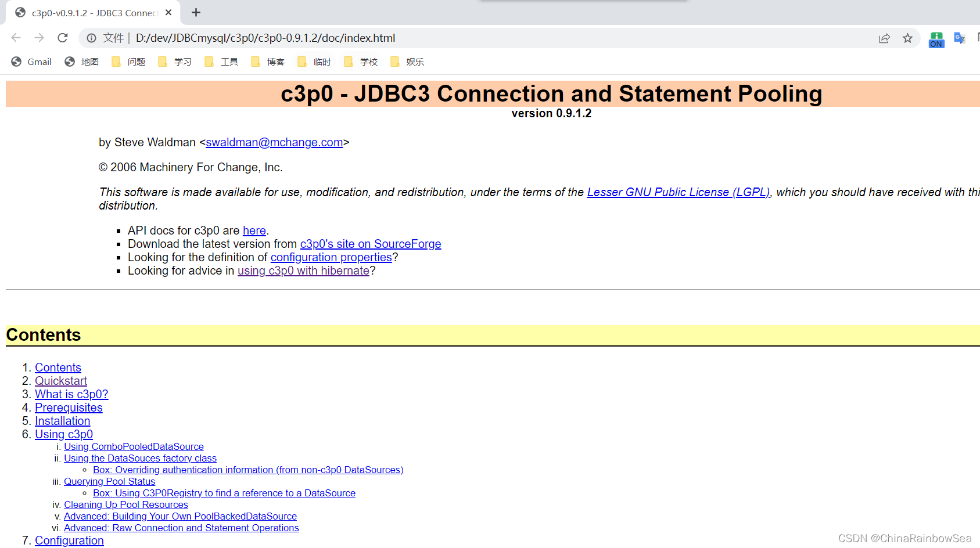Screen dimensions: 980x548
Task: Click the yellow Contents heading
Action: coord(44,335)
